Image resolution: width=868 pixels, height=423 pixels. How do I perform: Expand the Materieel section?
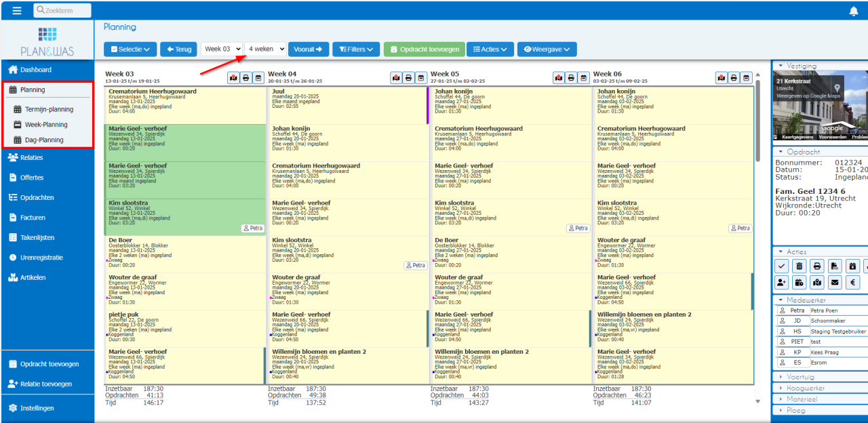click(820, 399)
